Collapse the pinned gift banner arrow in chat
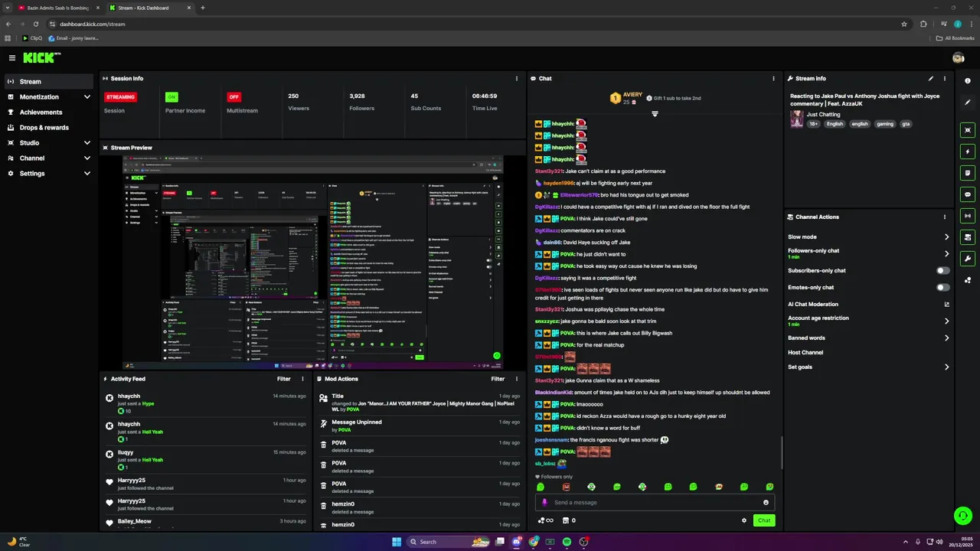This screenshot has width=980, height=551. pos(655,114)
